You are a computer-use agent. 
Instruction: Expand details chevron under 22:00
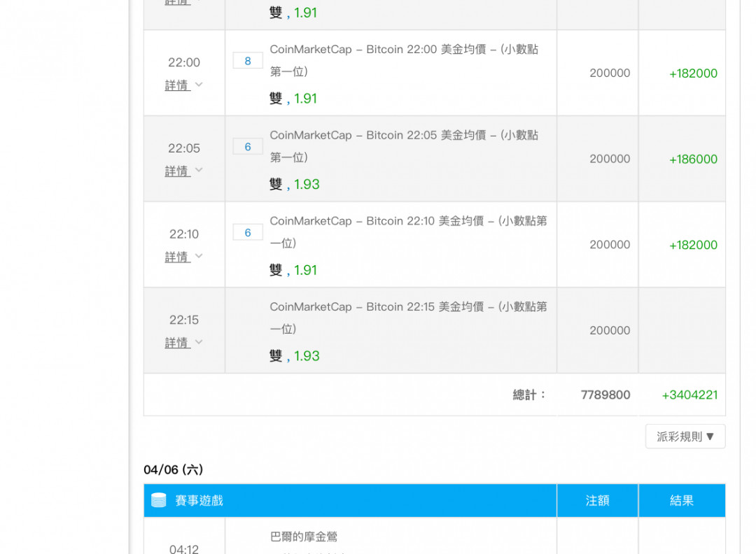[199, 85]
